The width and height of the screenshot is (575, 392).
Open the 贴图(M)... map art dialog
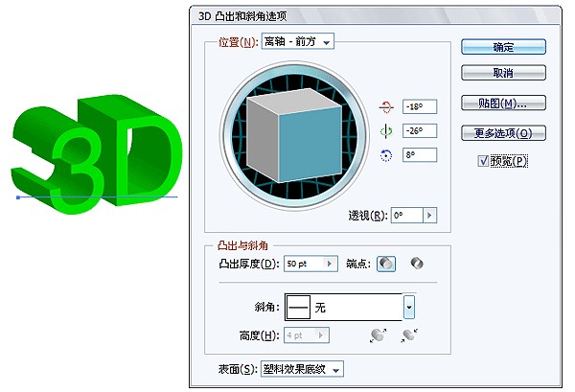tap(503, 103)
